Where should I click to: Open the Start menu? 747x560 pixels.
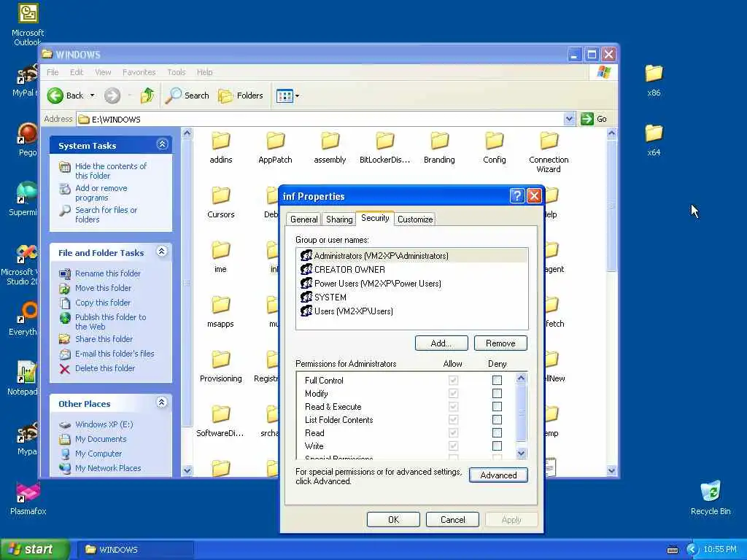tap(34, 550)
